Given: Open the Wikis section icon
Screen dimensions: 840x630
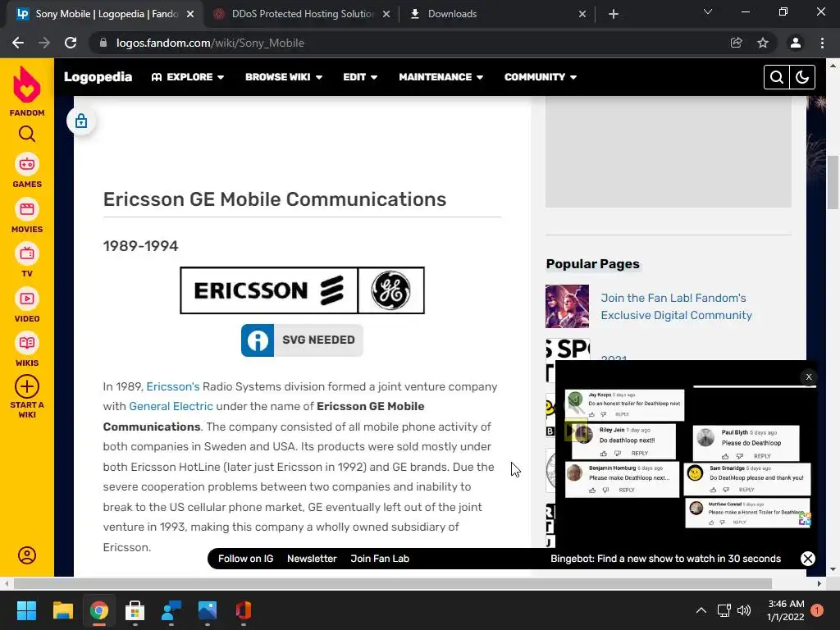Looking at the screenshot, I should coord(27,344).
